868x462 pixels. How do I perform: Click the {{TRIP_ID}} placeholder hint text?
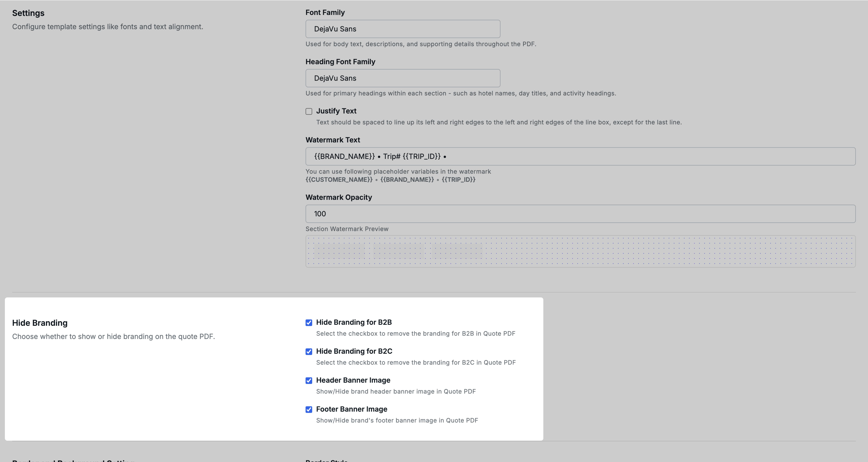459,180
